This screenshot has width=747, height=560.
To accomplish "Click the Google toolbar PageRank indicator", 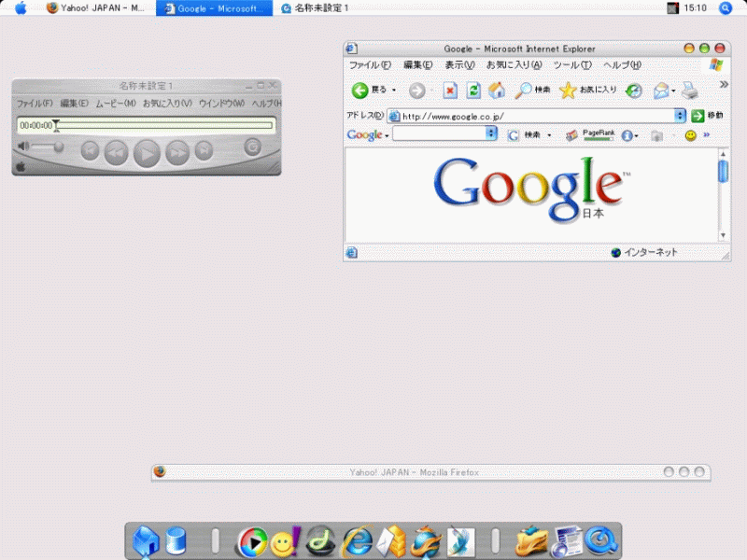I will point(599,135).
